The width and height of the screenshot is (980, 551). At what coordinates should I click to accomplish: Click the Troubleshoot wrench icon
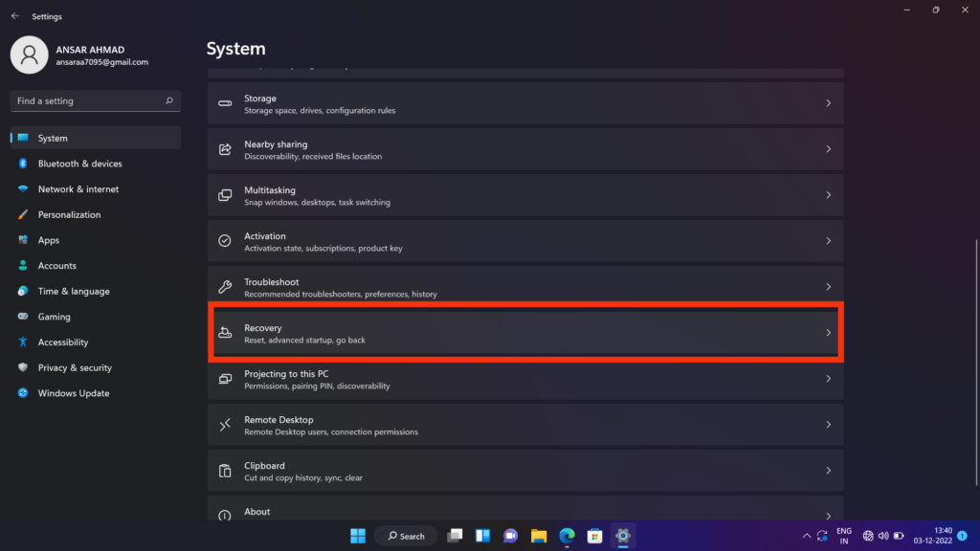pos(226,286)
